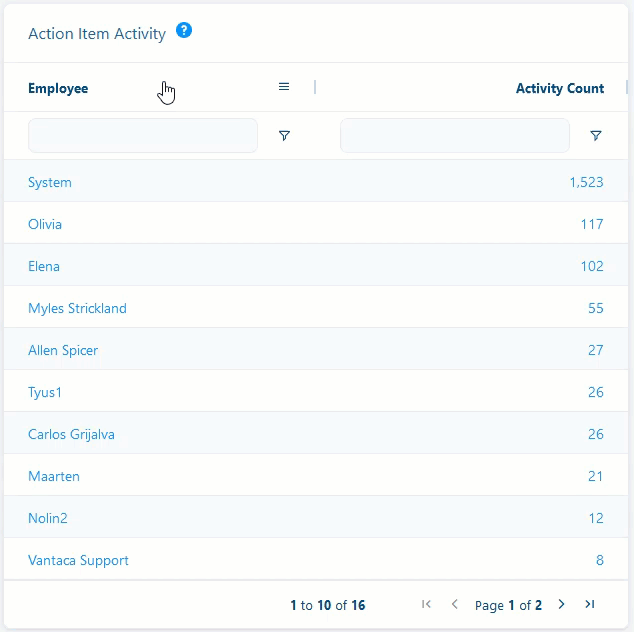Click the Activity Count filter text box
Screen dimensions: 634x632
pos(455,135)
